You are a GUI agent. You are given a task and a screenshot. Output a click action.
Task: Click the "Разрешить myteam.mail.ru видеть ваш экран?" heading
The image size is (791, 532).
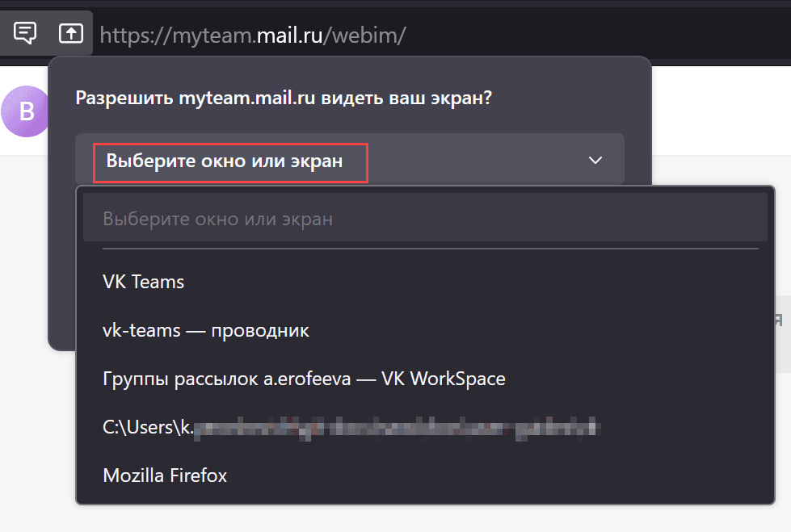(x=284, y=98)
